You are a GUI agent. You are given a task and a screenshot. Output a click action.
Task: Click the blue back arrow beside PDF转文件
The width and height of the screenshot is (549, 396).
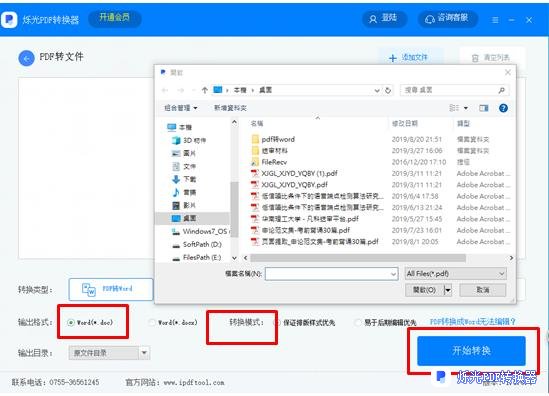27,58
